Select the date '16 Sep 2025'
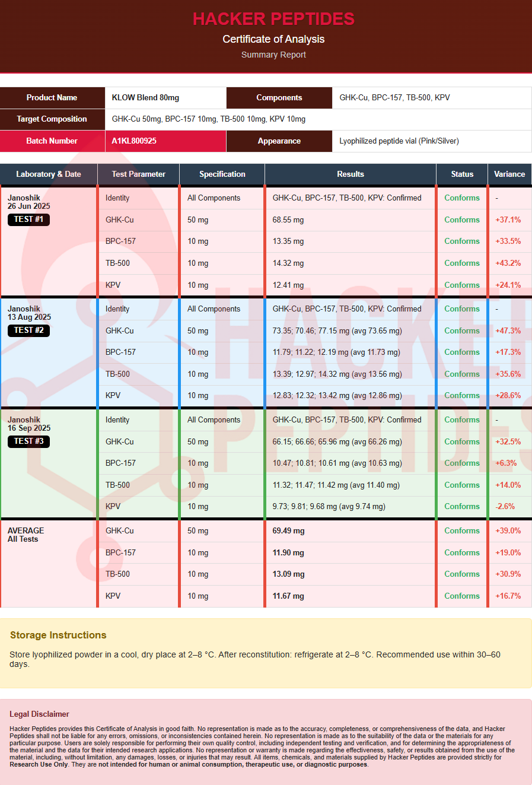532x785 pixels. click(29, 428)
